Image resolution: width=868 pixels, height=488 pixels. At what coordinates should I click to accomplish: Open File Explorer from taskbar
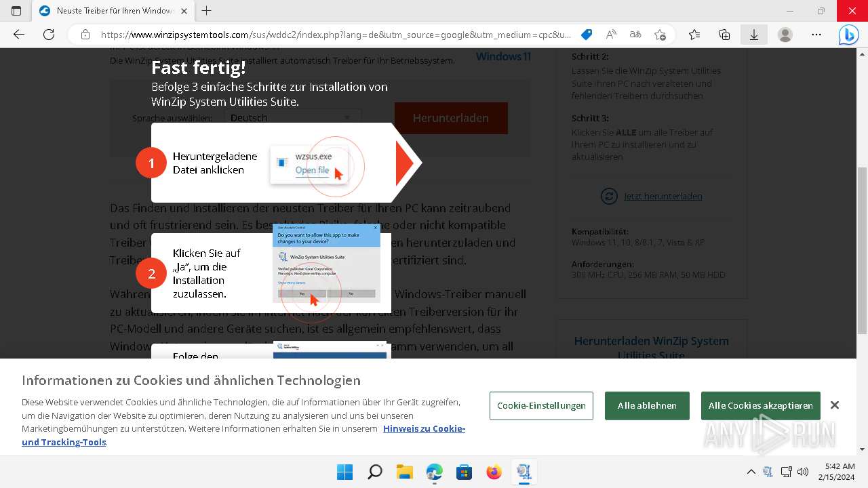404,472
